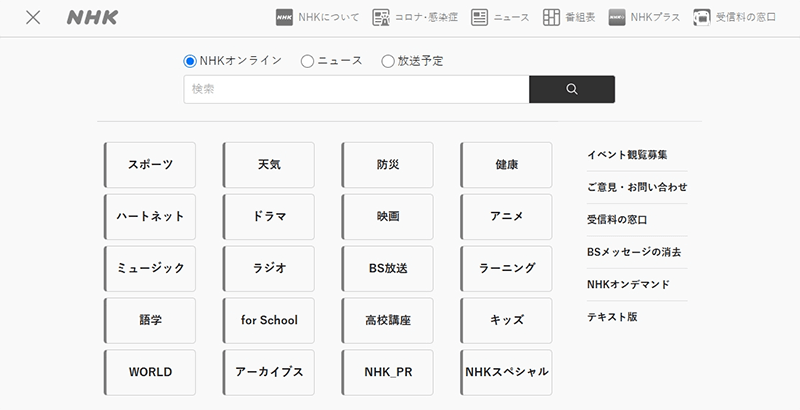Viewport: 800px width, 410px height.
Task: Select the NHKオンライン radio button
Action: (x=190, y=61)
